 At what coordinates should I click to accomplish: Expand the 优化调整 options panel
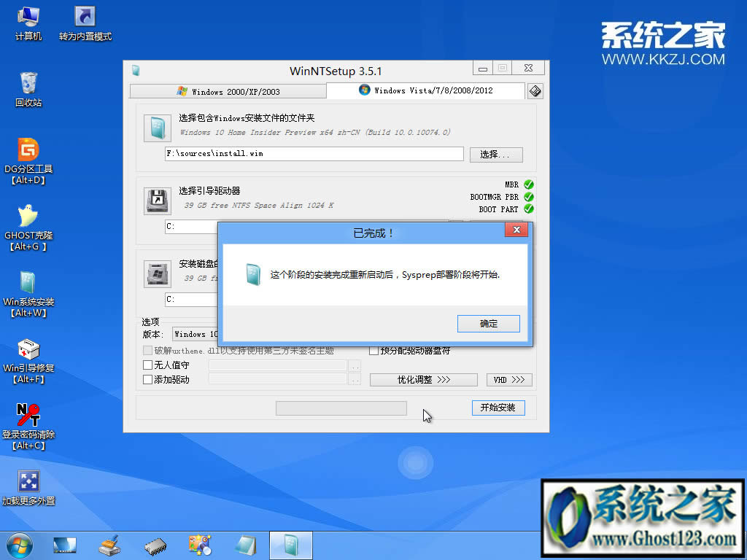point(423,379)
